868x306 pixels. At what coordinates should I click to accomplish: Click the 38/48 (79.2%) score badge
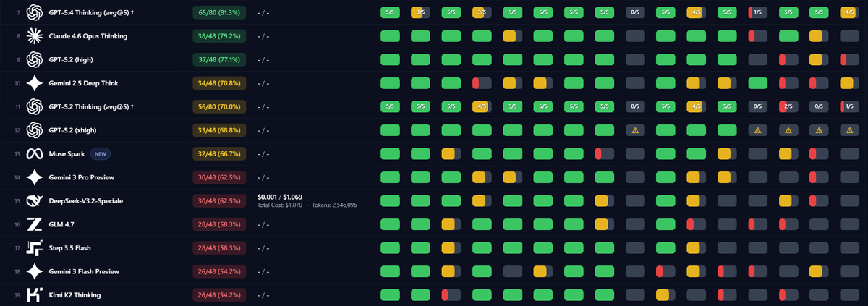tap(219, 36)
